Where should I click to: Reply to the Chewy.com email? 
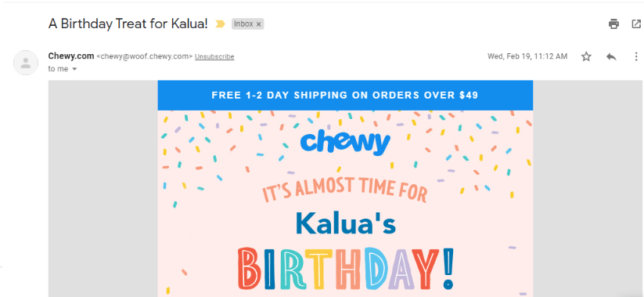tap(611, 56)
